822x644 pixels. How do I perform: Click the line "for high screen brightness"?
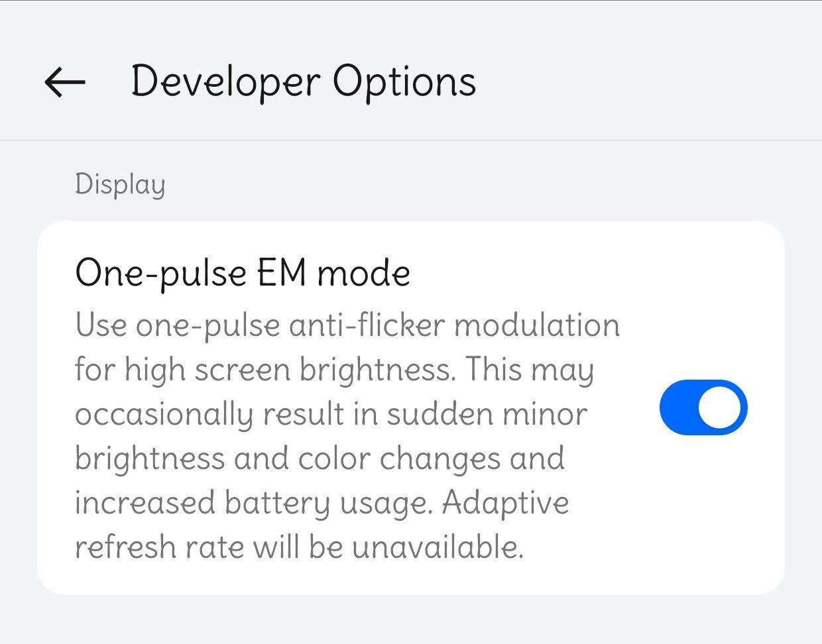point(265,370)
